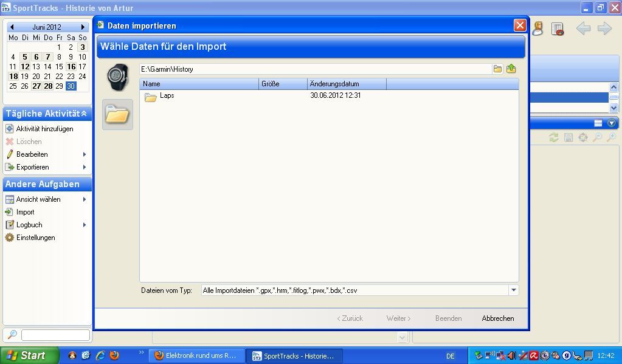Open Einstellungen from Andere Aufgaben
Viewport: 622px width, 364px height.
click(x=35, y=238)
